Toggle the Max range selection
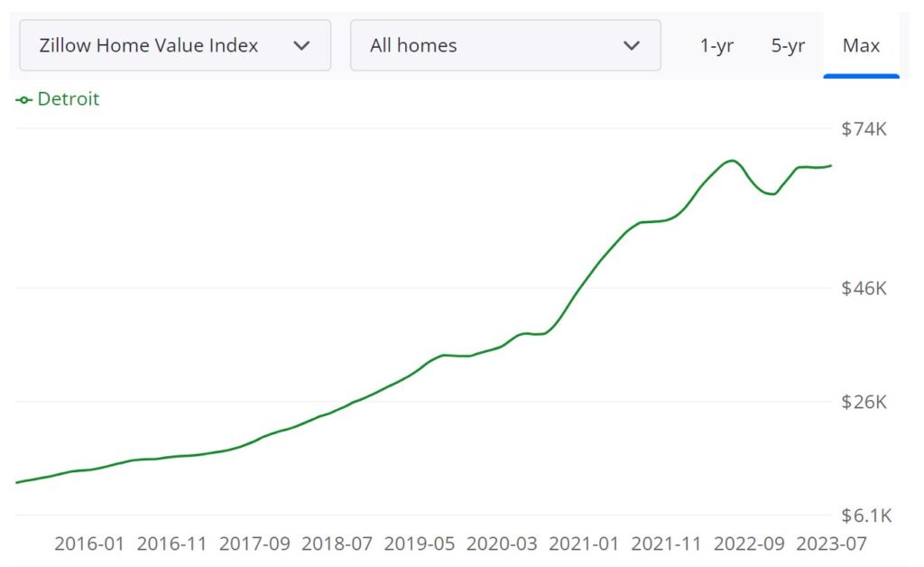The image size is (924, 567). [x=862, y=46]
